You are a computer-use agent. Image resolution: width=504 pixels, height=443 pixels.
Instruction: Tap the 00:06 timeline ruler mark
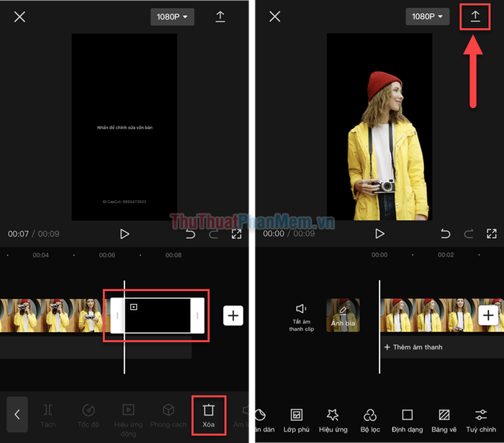(107, 255)
